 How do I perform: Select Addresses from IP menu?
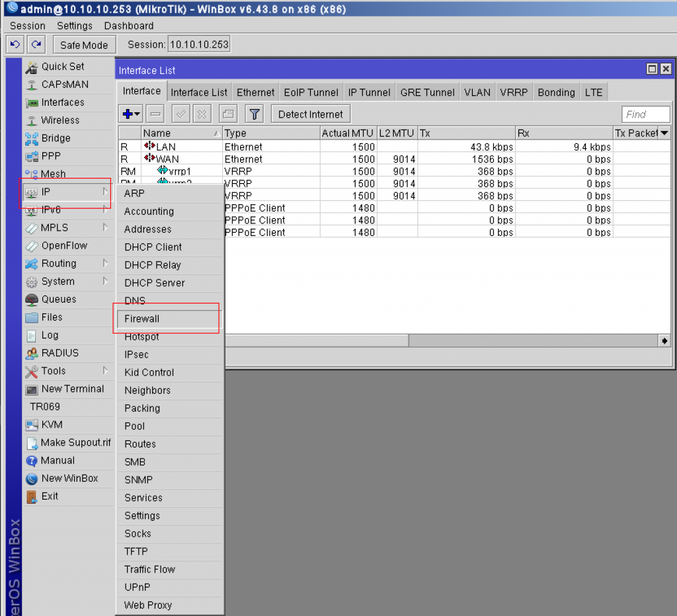170,229
